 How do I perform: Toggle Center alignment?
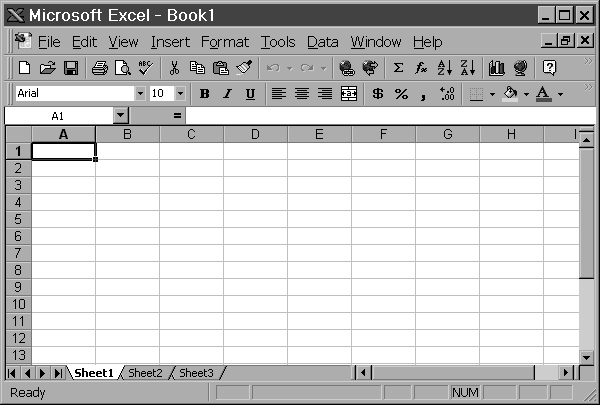302,94
